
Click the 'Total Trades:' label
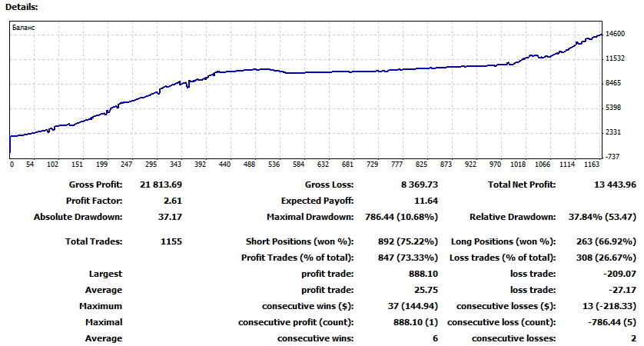[94, 241]
